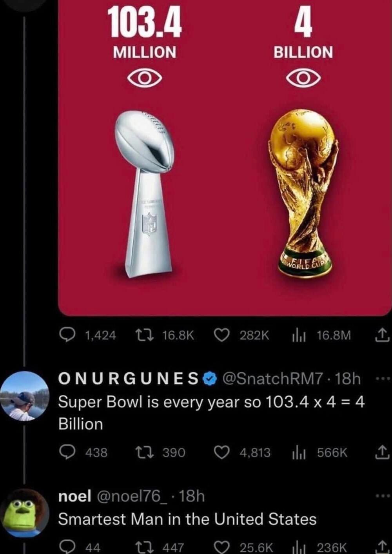Open the Super Bowl versus World Cup image

click(224, 157)
